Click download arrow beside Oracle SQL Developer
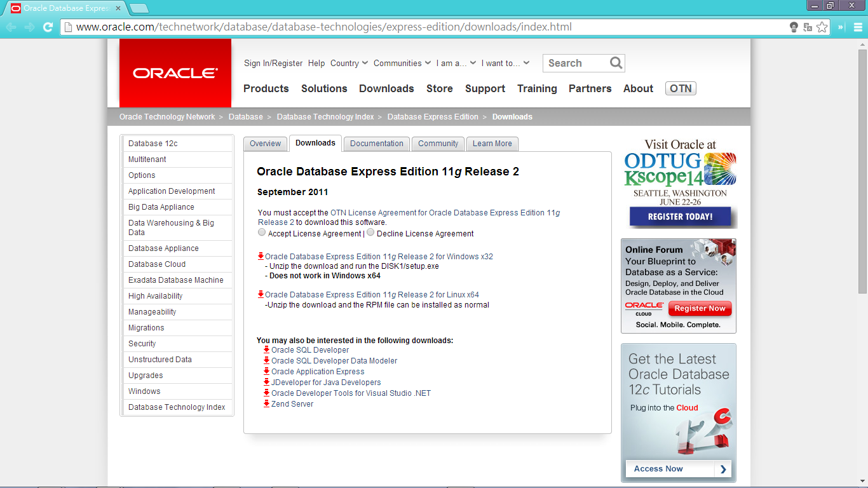The image size is (868, 488). [x=266, y=349]
